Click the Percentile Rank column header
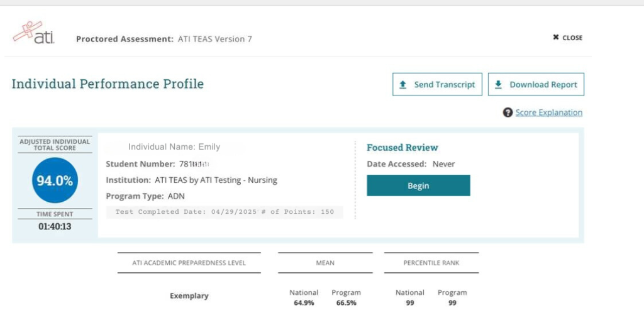This screenshot has height=325, width=644. [x=431, y=263]
